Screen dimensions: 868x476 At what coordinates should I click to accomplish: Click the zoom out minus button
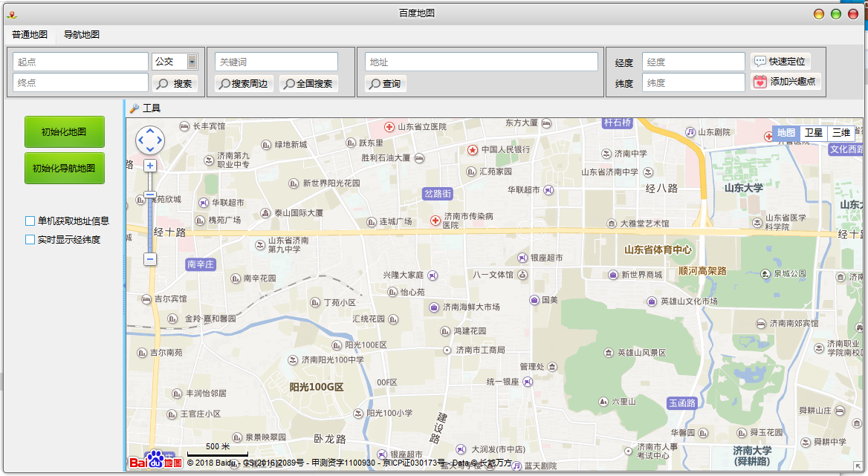click(150, 258)
